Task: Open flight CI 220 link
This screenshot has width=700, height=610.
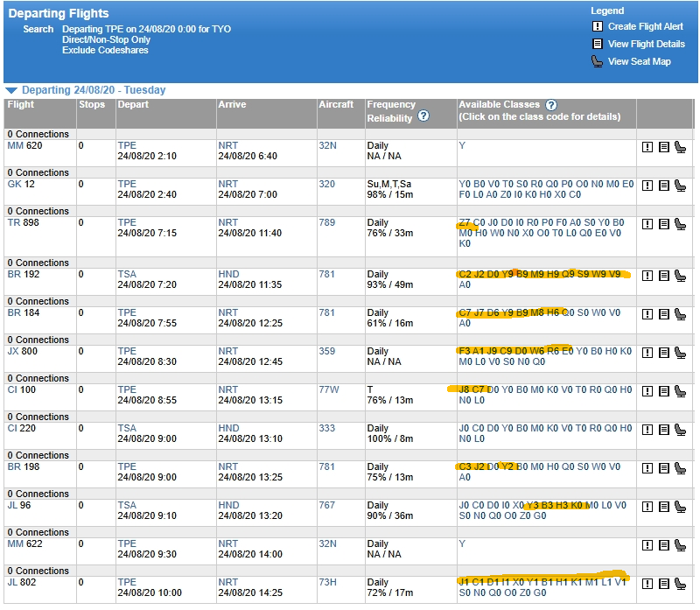Action: (x=21, y=428)
